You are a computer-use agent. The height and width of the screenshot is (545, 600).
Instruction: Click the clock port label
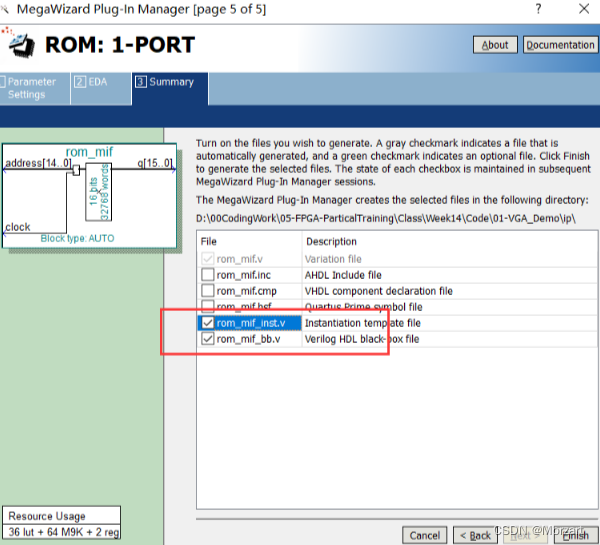click(x=18, y=227)
